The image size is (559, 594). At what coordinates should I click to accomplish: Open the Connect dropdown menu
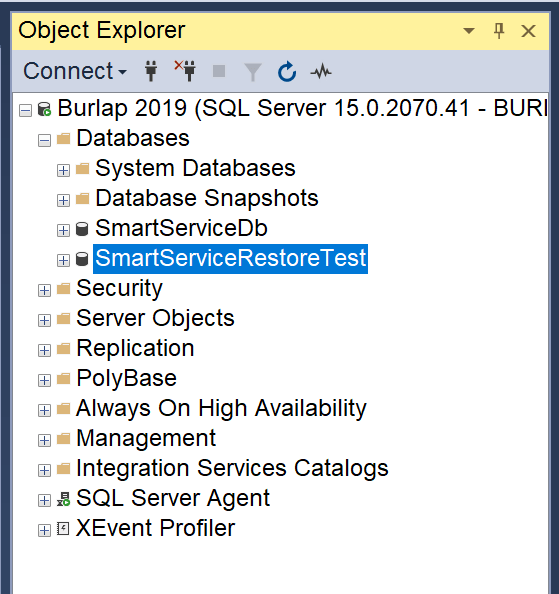coord(75,71)
